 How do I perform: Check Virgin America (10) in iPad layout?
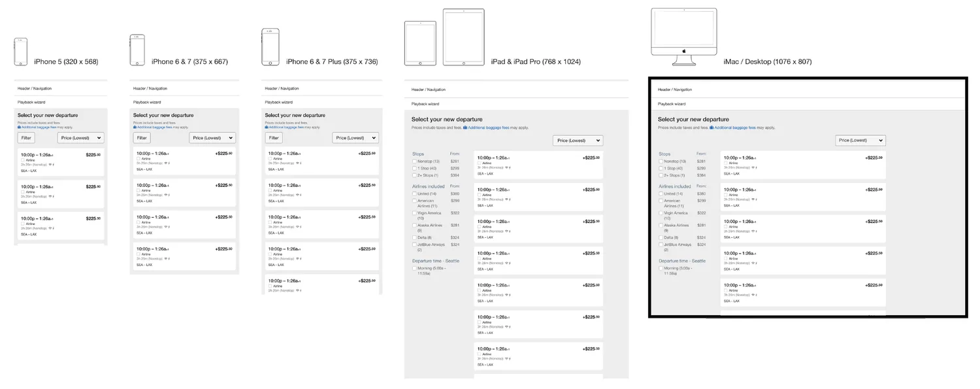pos(414,213)
